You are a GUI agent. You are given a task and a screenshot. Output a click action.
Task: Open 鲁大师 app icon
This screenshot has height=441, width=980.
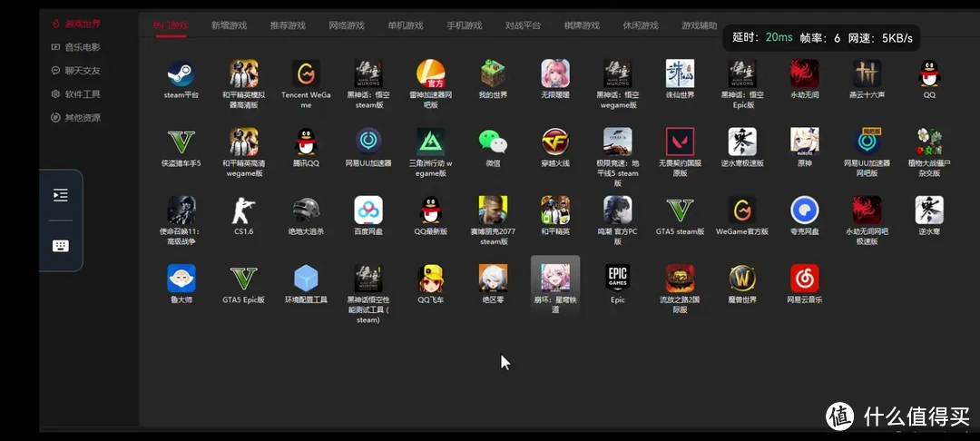pyautogui.click(x=181, y=278)
